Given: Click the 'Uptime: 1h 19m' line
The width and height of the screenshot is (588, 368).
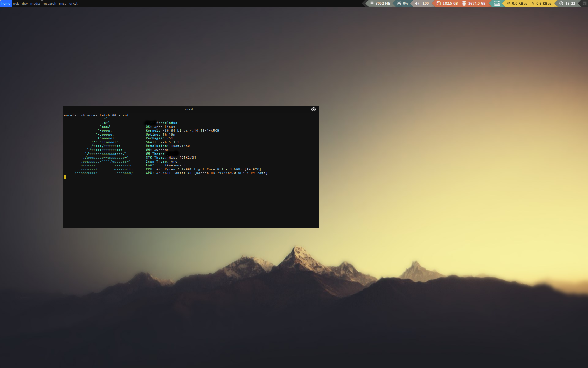Looking at the screenshot, I should coord(160,135).
